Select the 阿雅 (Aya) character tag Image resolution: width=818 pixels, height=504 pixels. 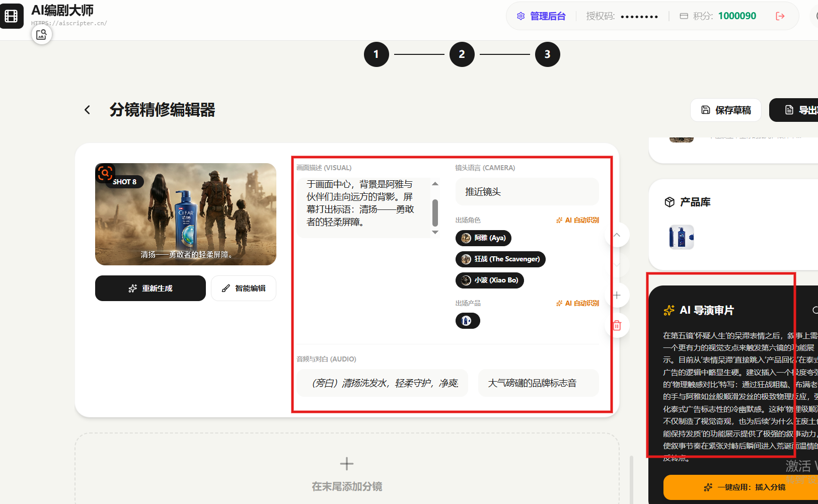pos(483,238)
